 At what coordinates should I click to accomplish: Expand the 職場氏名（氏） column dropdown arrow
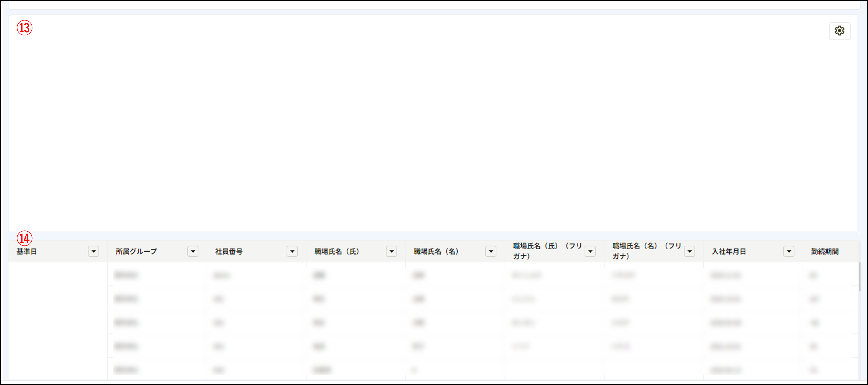pos(391,251)
